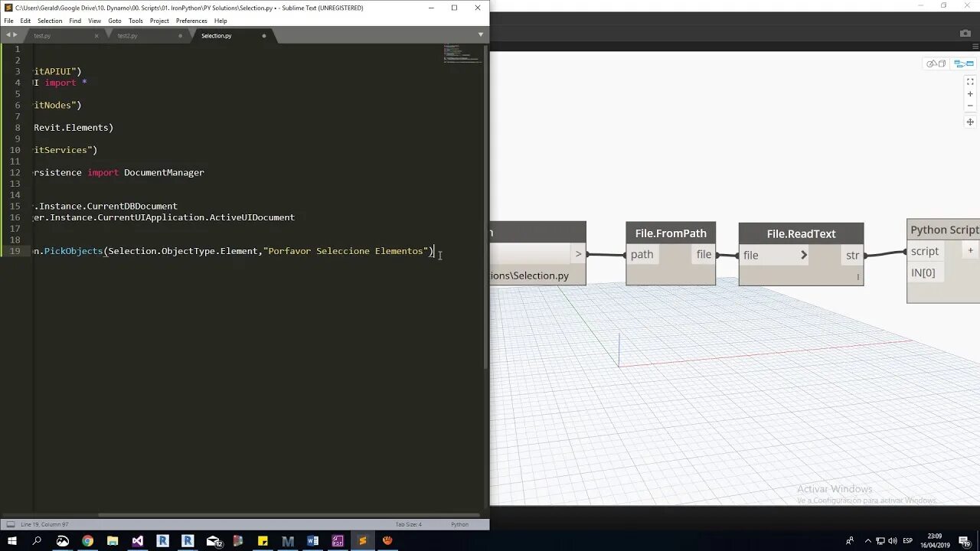This screenshot has width=980, height=551.
Task: Click the Python Script node header
Action: [943, 230]
